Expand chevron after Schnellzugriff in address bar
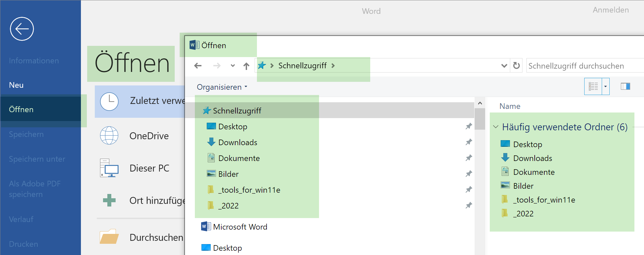Screen dimensions: 644x255 click(x=333, y=66)
